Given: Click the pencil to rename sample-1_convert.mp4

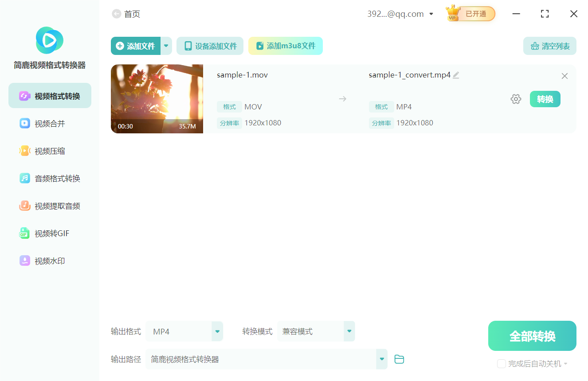Looking at the screenshot, I should point(456,75).
